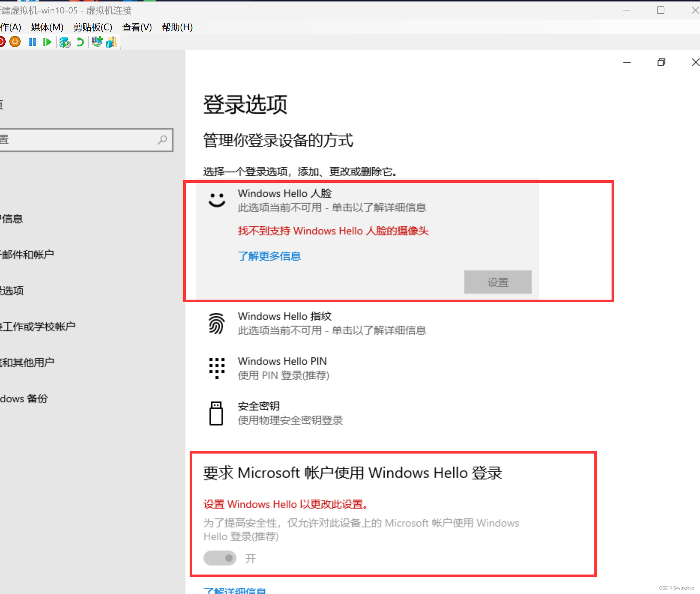Select the Windows Hello 人脸 option title
Viewport: 700px width, 594px height.
(x=285, y=193)
